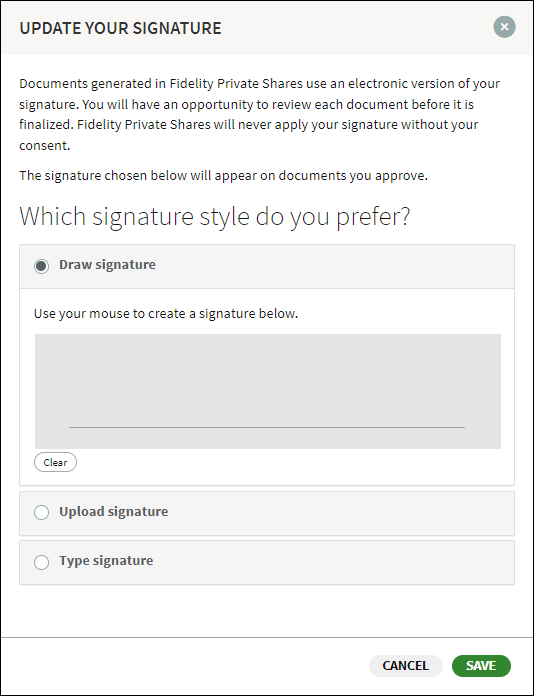Click the signature baseline in the canvas
Screen dimensions: 534x696
pyautogui.click(x=267, y=427)
